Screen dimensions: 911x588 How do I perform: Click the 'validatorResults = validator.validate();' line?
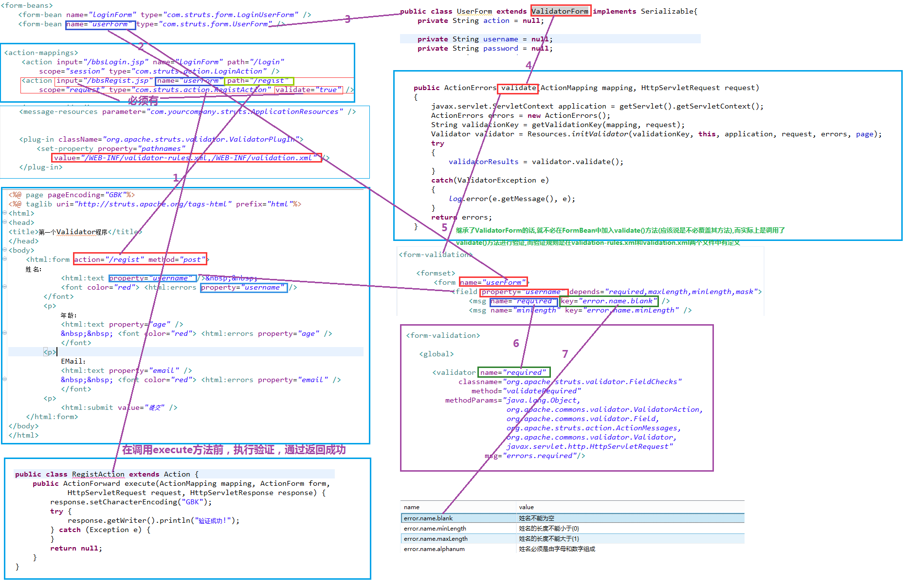click(x=536, y=162)
